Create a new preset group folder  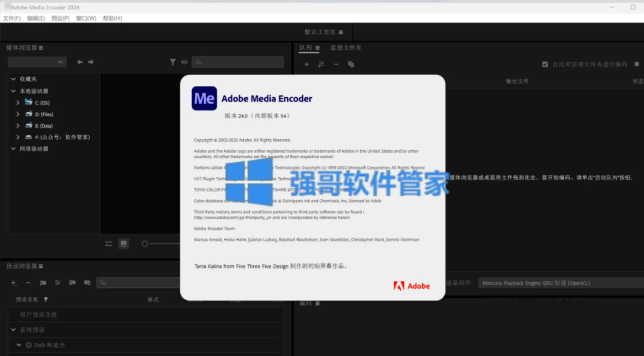point(43,283)
